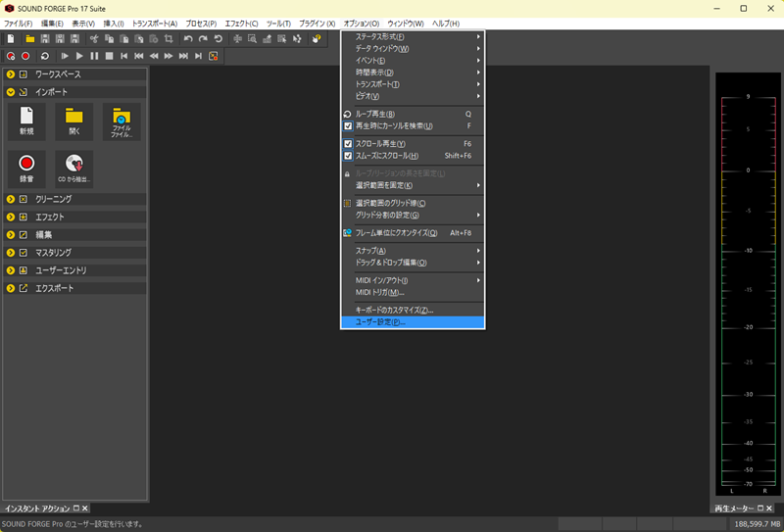Click the yellow Open folder toolbar icon
This screenshot has height=532, width=784.
tap(30, 39)
